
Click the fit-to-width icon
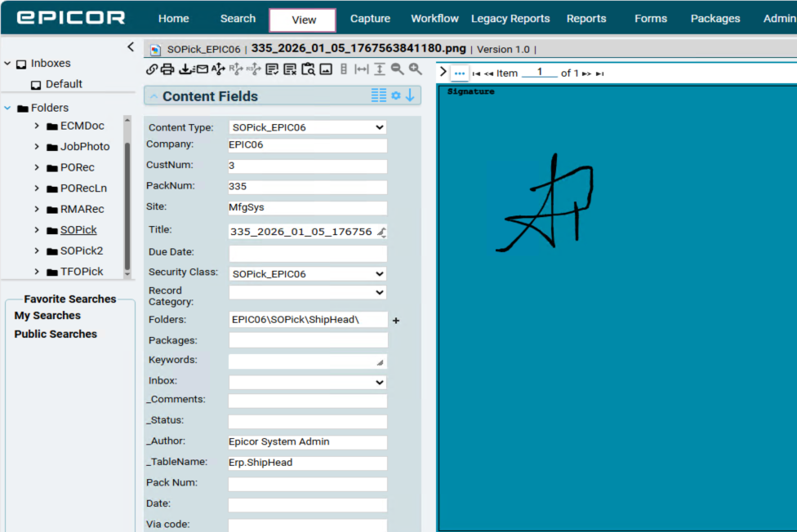[x=362, y=70]
